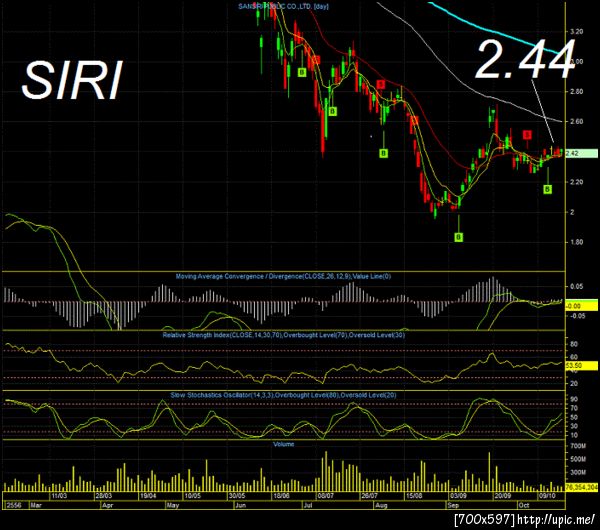Click the Sep month label
The image size is (600, 530).
click(453, 505)
